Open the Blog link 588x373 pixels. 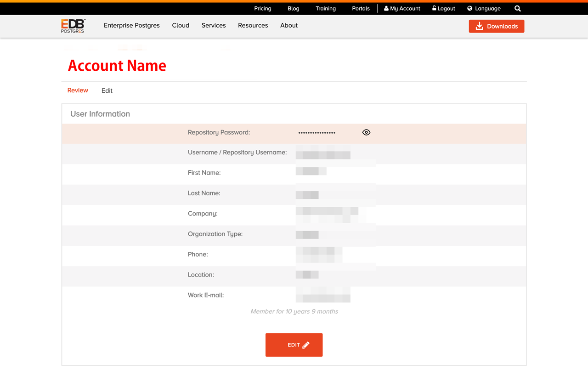(x=294, y=8)
